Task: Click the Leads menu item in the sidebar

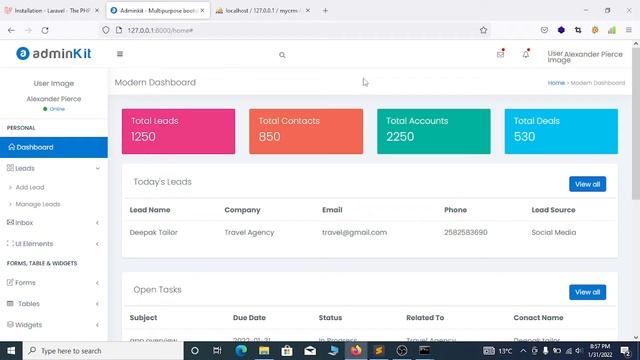Action: click(x=54, y=168)
